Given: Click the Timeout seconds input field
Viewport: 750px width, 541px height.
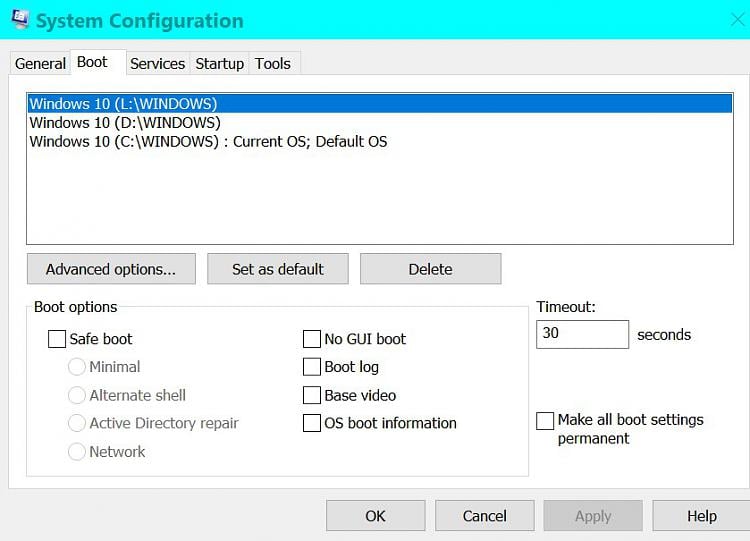Looking at the screenshot, I should tap(582, 334).
